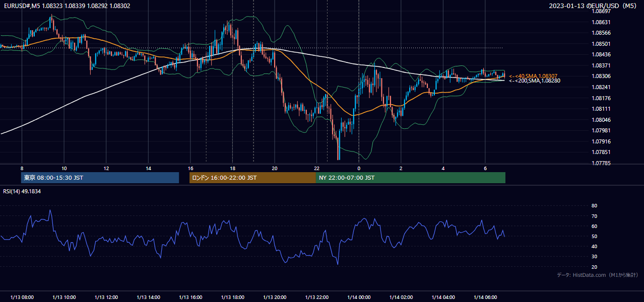This screenshot has width=644, height=302.
Task: Click RSI scale level 40
Action: pyautogui.click(x=595, y=246)
